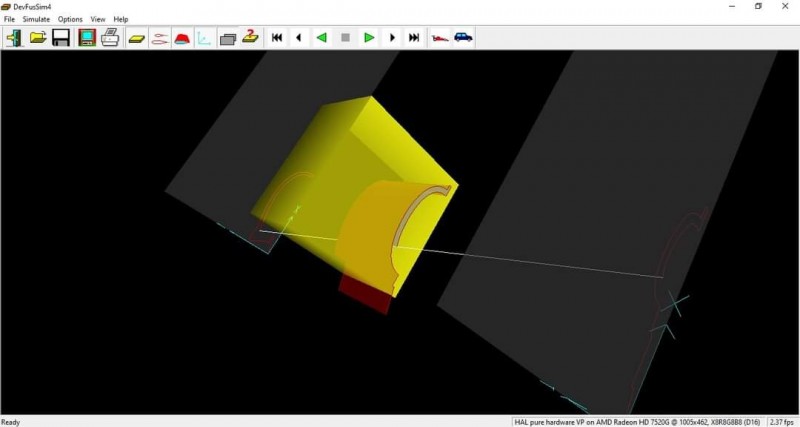Image resolution: width=800 pixels, height=427 pixels.
Task: Click the 'HAL pure hardware VP' status text
Action: pos(637,422)
